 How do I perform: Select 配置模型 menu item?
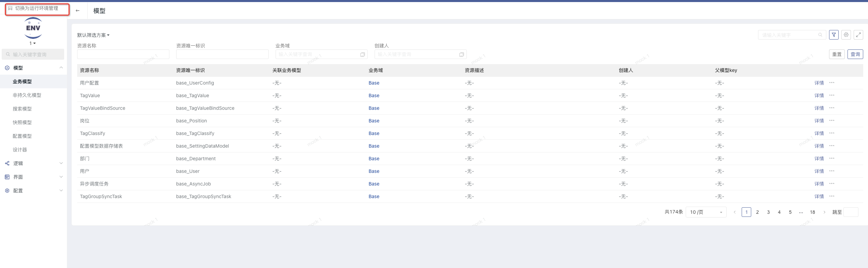(x=33, y=136)
